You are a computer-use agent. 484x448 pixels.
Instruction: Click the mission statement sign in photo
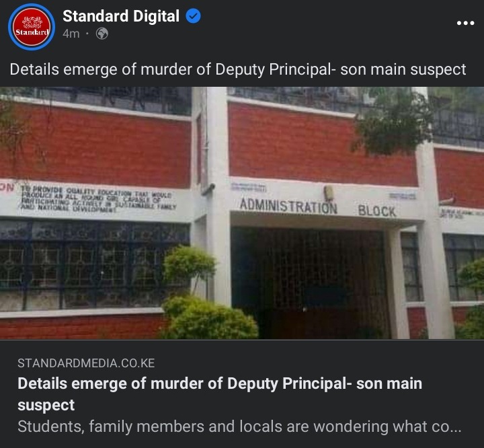(x=98, y=199)
